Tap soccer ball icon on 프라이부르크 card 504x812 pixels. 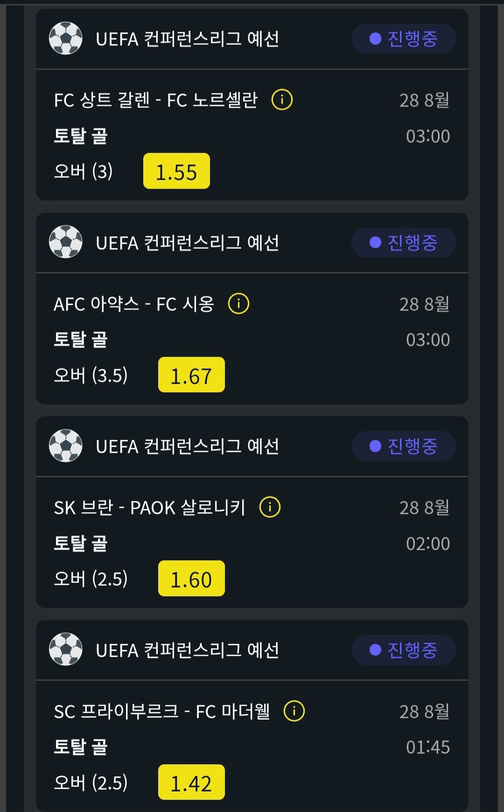click(66, 650)
